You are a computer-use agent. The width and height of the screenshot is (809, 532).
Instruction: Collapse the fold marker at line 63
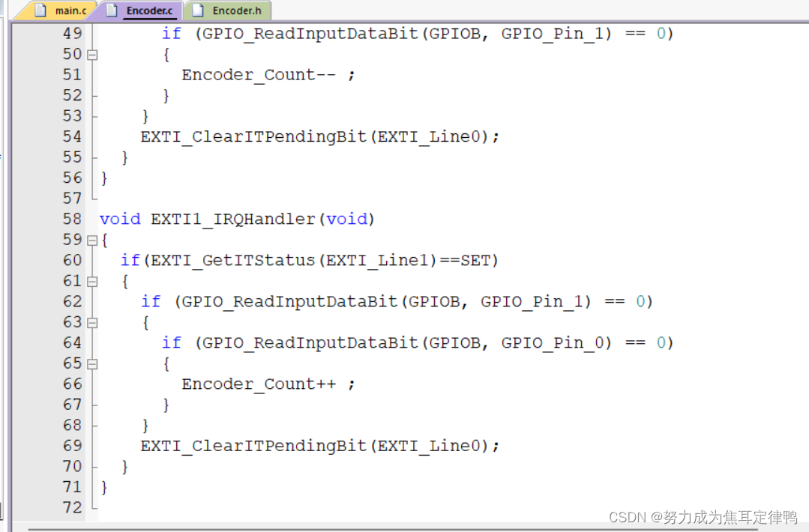click(x=92, y=323)
